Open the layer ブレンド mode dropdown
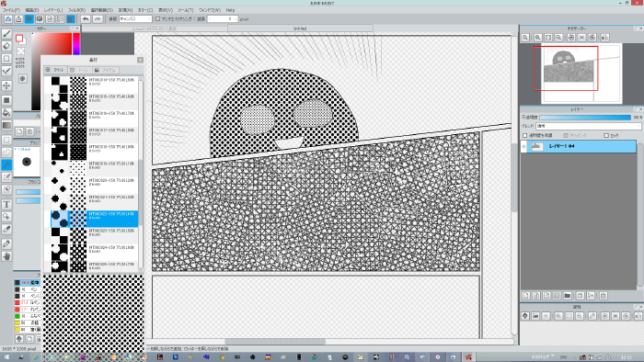The height and width of the screenshot is (362, 644). click(588, 126)
